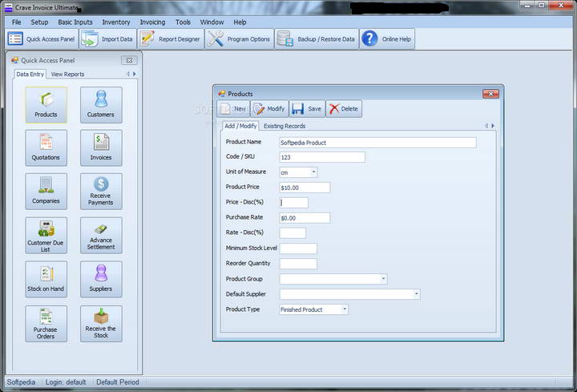Switch to the View Reports tab
The width and height of the screenshot is (577, 392).
click(x=67, y=74)
